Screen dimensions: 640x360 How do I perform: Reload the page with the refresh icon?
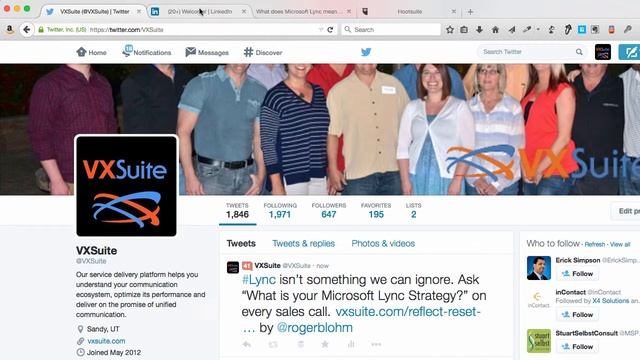tap(330, 29)
